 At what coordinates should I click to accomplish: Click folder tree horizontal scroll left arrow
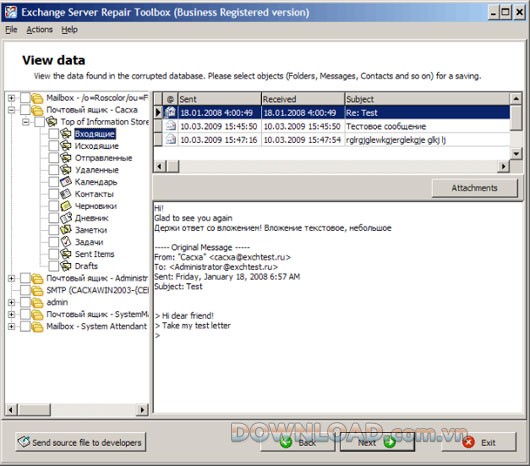point(11,410)
